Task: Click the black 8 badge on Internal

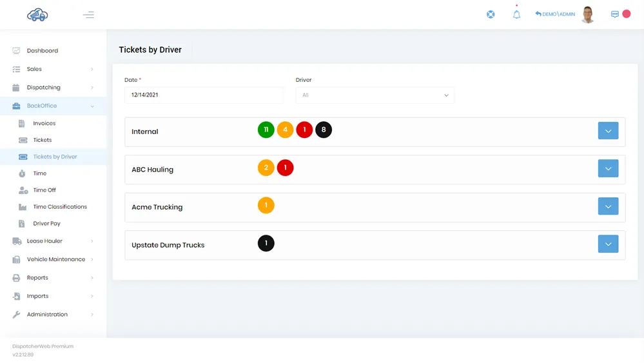Action: click(324, 130)
